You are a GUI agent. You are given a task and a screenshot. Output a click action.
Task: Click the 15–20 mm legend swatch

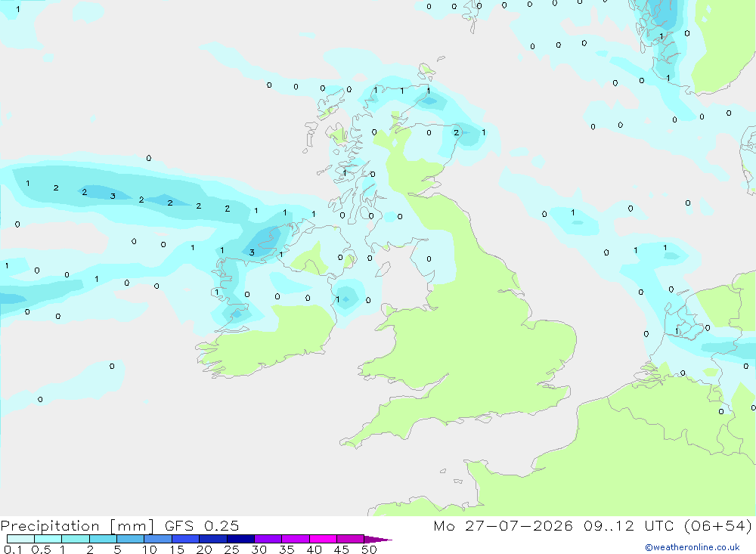[x=185, y=539]
